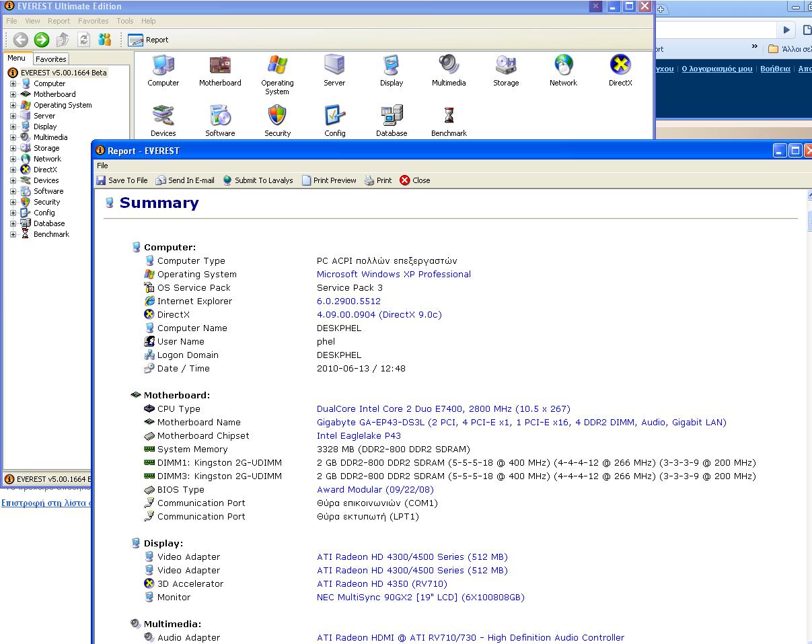812x644 pixels.
Task: Click the Gigabyte GA-EP43-DS3L motherboard link
Action: (521, 423)
